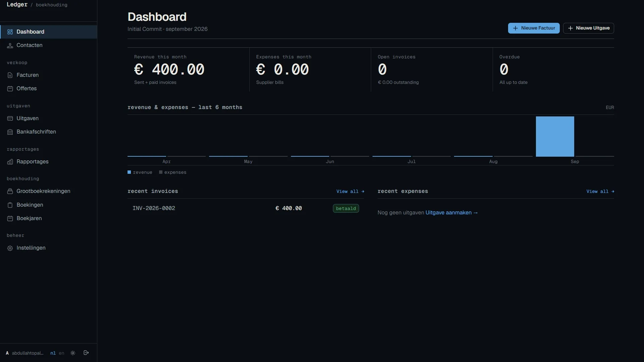Open Offertes from the sidebar
Image resolution: width=644 pixels, height=362 pixels.
click(x=49, y=89)
